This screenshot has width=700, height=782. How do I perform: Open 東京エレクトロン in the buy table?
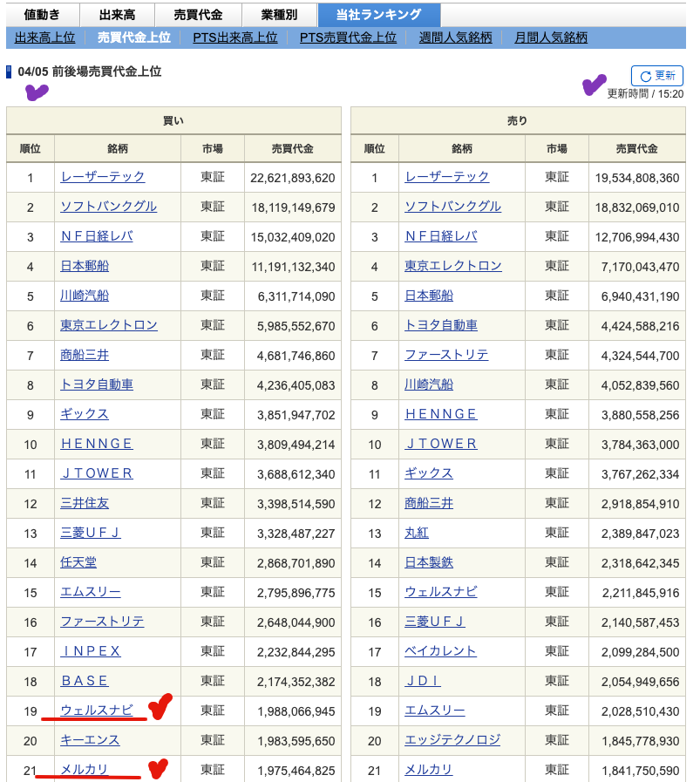pyautogui.click(x=108, y=325)
